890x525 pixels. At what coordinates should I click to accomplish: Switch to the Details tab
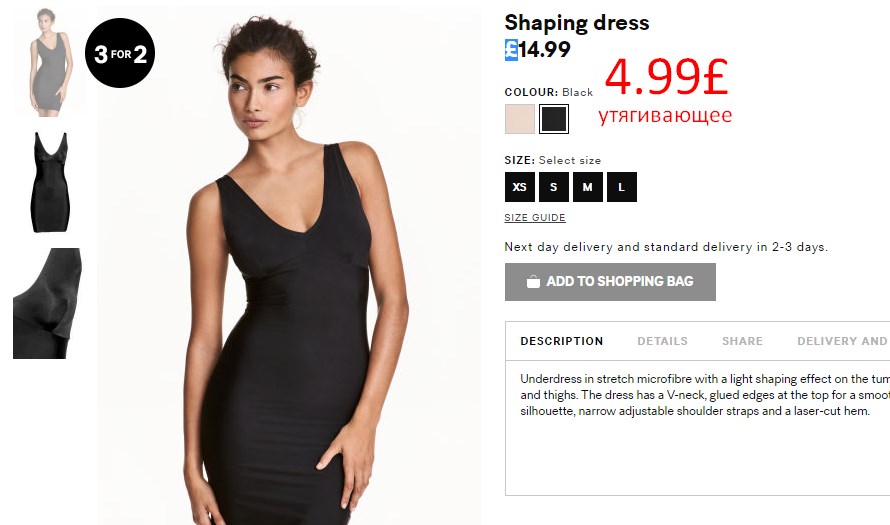662,341
